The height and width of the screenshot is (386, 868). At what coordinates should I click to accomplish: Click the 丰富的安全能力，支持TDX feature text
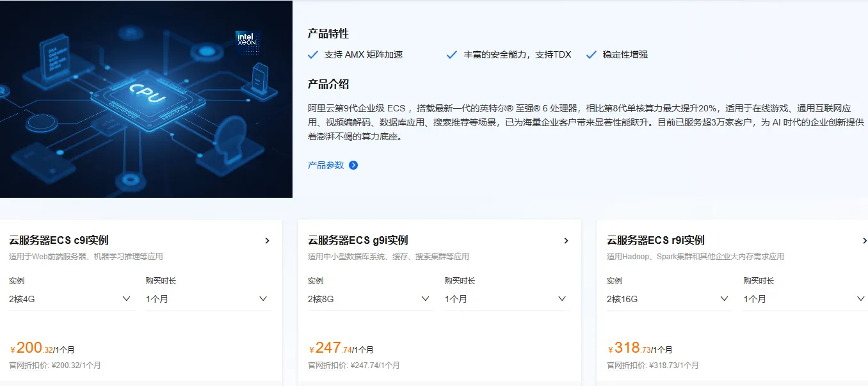tap(517, 55)
